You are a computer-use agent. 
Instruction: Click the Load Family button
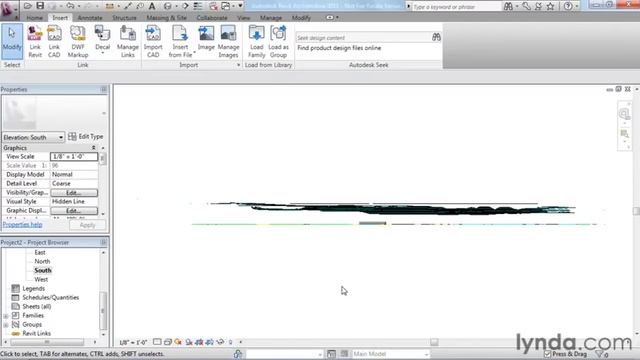tap(256, 41)
